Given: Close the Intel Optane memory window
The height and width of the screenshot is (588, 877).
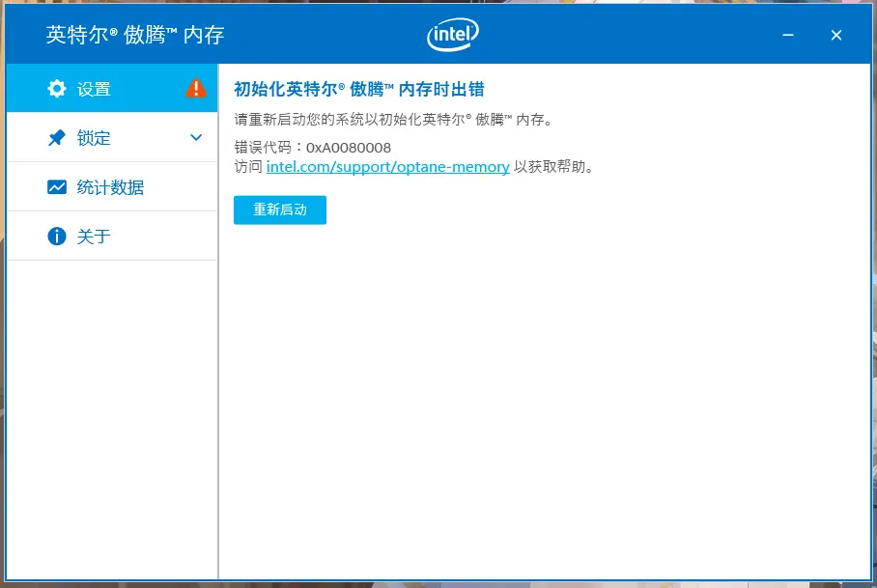Looking at the screenshot, I should pos(836,36).
